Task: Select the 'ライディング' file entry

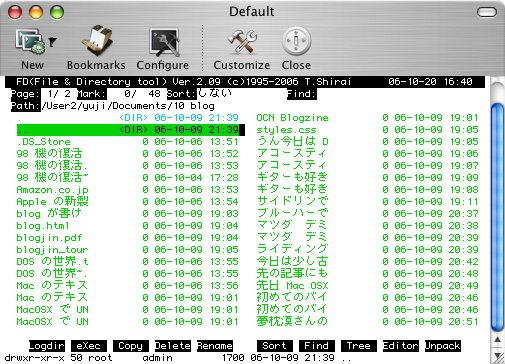Action: (x=368, y=250)
